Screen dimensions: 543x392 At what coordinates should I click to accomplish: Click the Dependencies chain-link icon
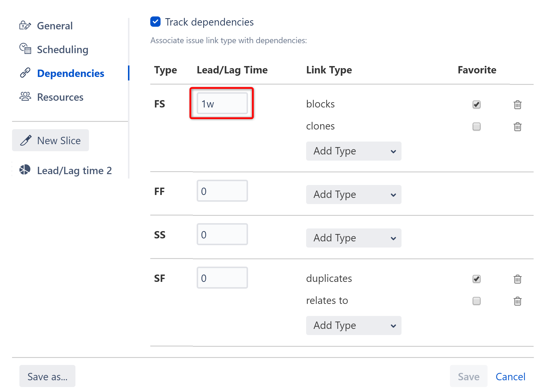coord(25,73)
